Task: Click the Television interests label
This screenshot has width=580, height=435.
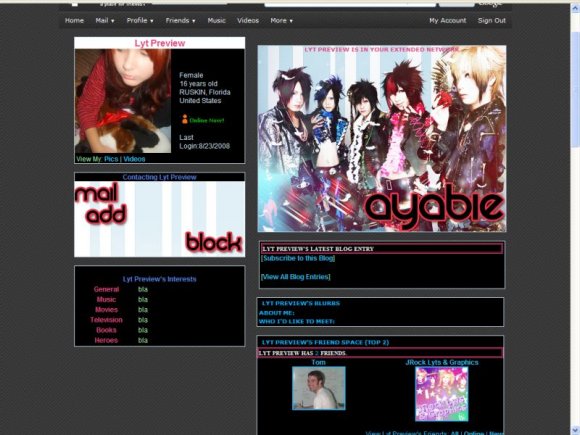Action: tap(106, 320)
